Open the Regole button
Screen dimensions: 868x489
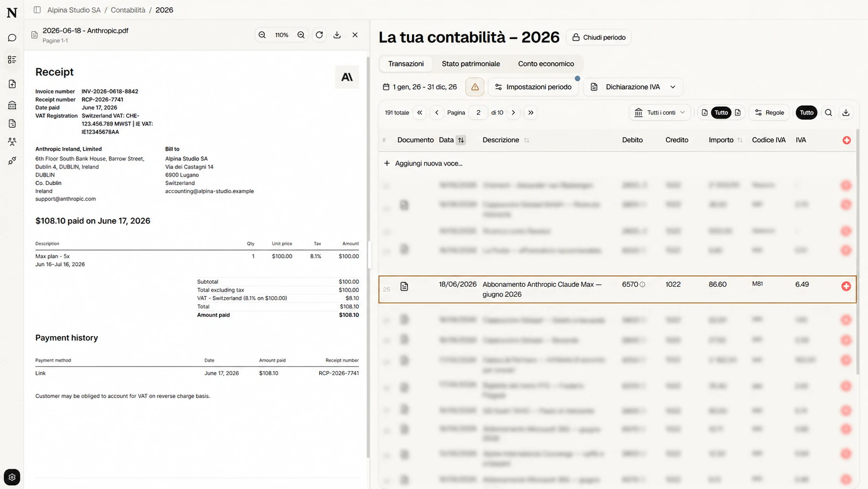(x=769, y=112)
